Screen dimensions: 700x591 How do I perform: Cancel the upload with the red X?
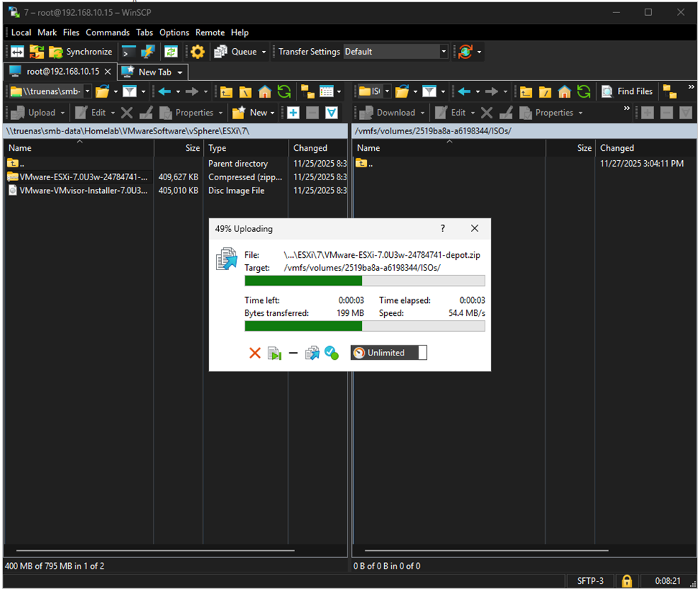tap(254, 353)
